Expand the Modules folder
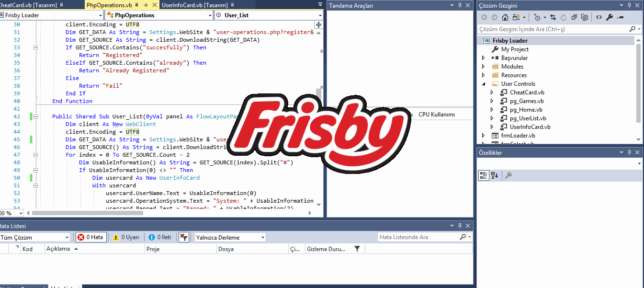The image size is (644, 288). click(x=483, y=67)
